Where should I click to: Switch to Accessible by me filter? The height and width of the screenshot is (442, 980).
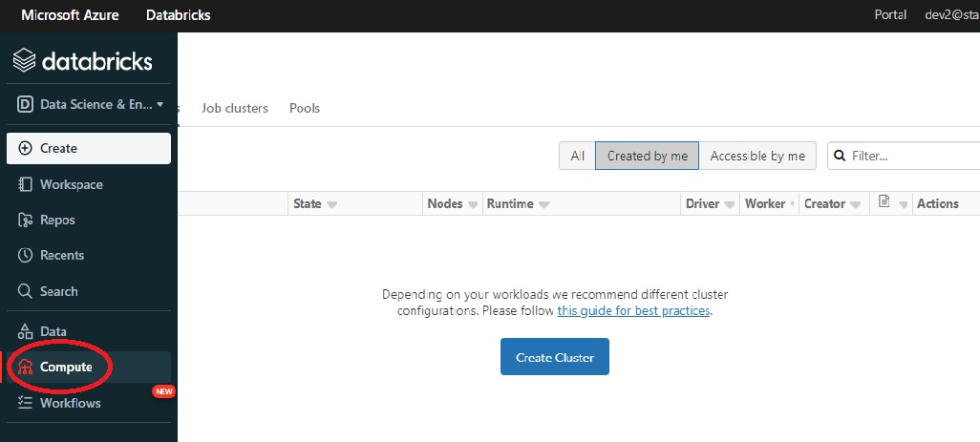(757, 157)
